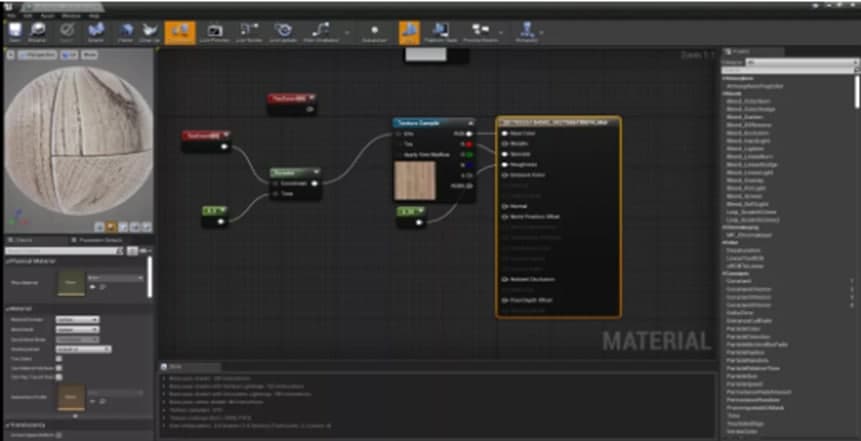The image size is (861, 441).
Task: Click the Hide Unrelated toolbar icon
Action: click(x=320, y=32)
